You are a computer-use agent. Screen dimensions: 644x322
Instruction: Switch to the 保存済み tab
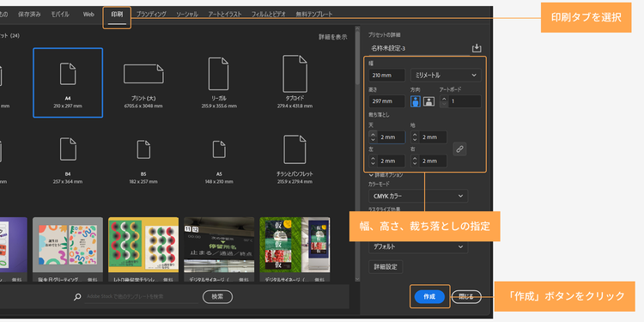(29, 15)
